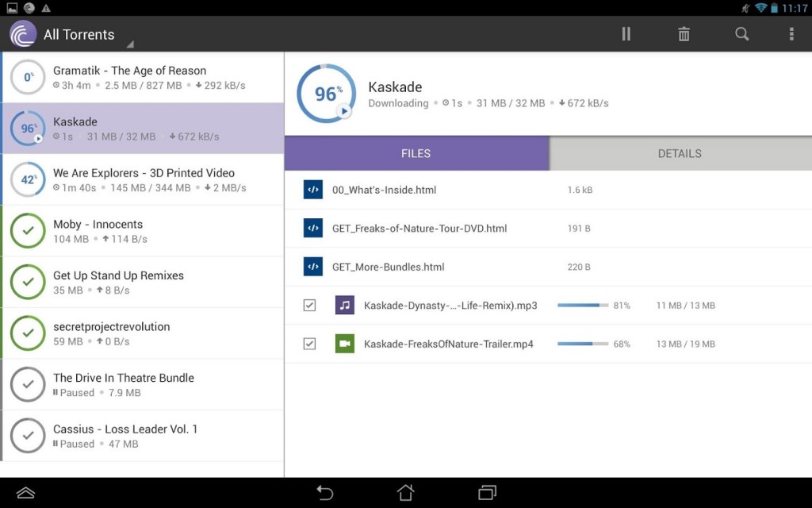Viewport: 812px width, 508px height.
Task: Click the music note icon on the Dynasty mp3
Action: pyautogui.click(x=344, y=305)
